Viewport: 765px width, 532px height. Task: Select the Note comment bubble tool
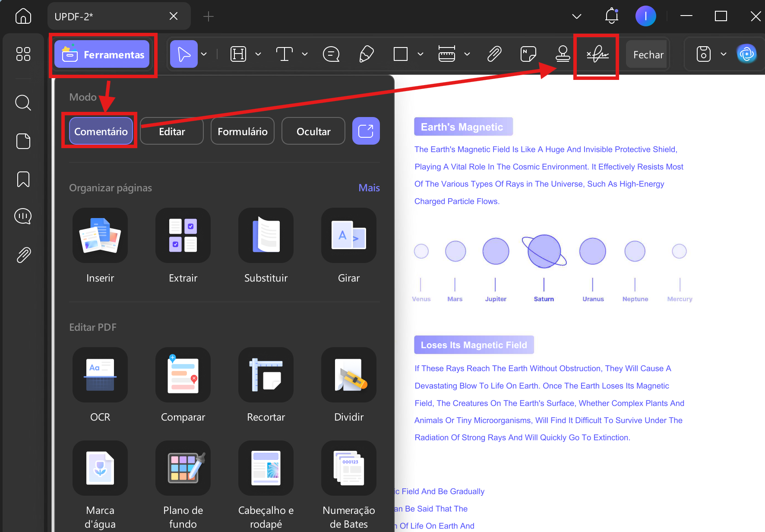tap(331, 54)
